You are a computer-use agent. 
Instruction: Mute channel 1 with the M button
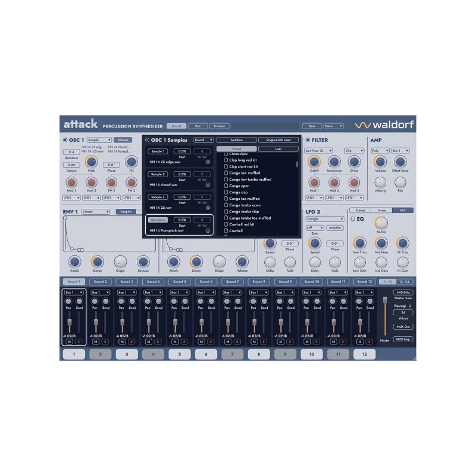pos(69,343)
